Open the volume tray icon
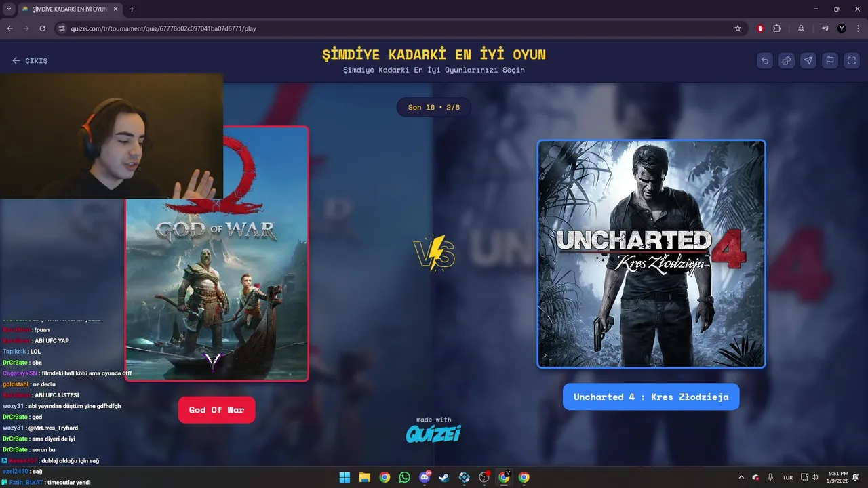This screenshot has height=488, width=868. [814, 477]
